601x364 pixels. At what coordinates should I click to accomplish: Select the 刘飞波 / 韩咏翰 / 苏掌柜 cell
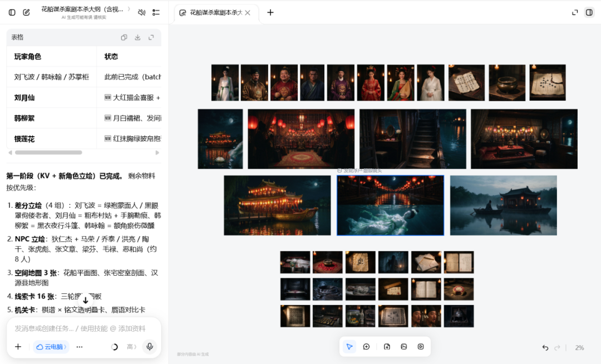[x=52, y=77]
